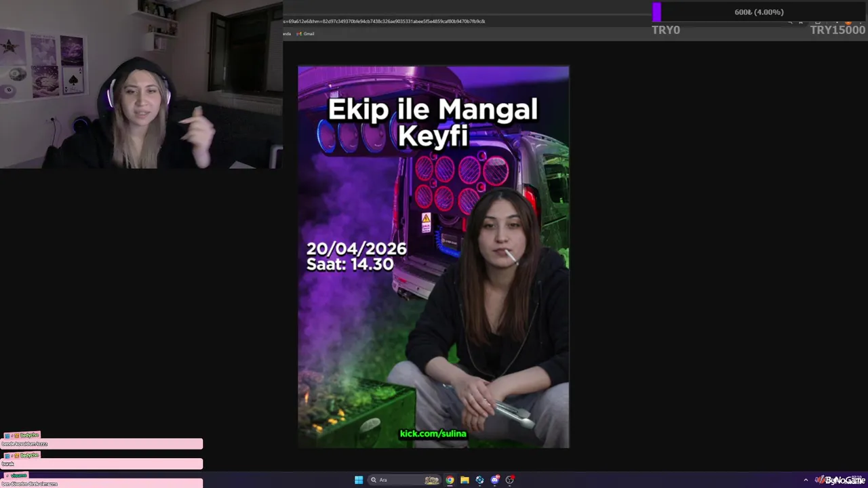
Task: Click the donation goal progress bar 600₺
Action: pyautogui.click(x=759, y=12)
